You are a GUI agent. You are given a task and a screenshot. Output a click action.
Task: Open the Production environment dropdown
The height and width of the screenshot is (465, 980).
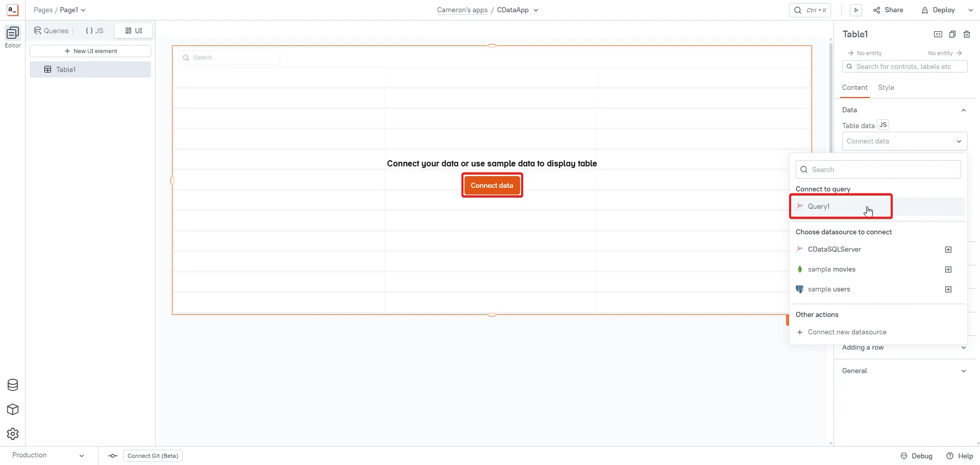click(x=48, y=455)
